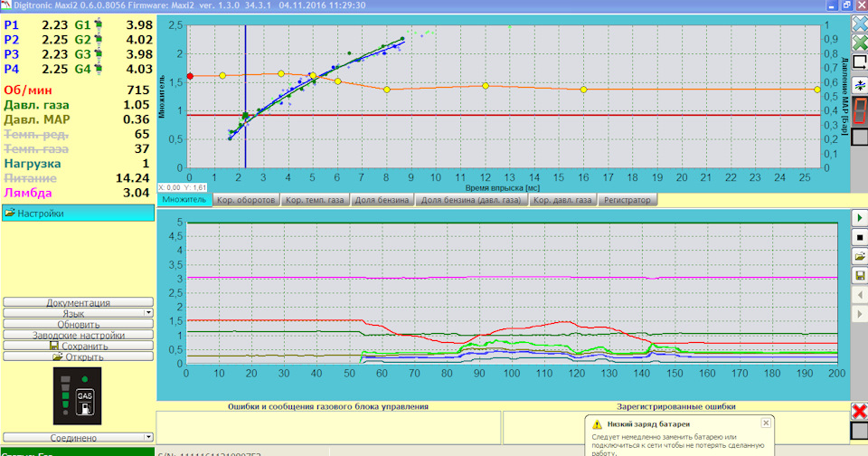Step back with the left arrow recorder button
Image resolution: width=868 pixels, height=456 pixels.
(x=860, y=295)
